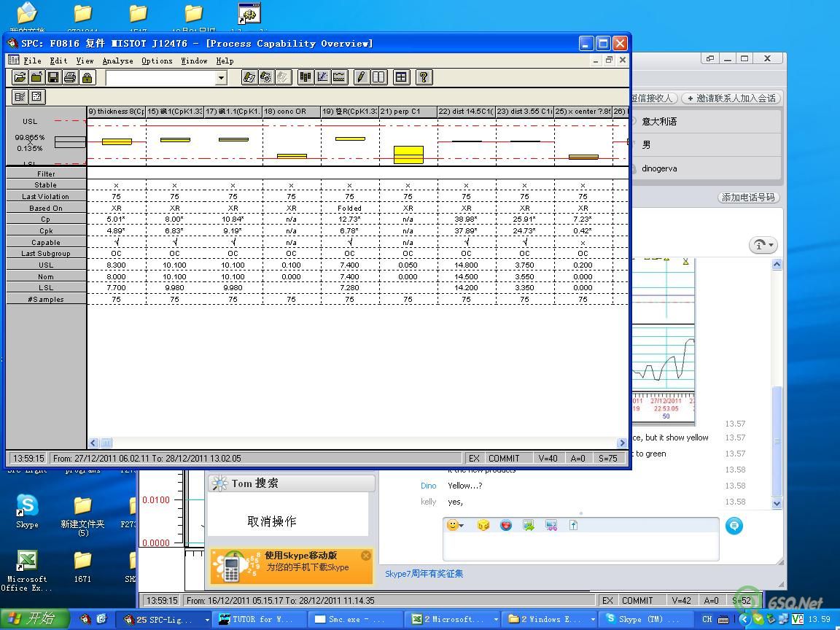The image size is (840, 630).
Task: Click in the Skype message input box
Action: click(x=580, y=547)
